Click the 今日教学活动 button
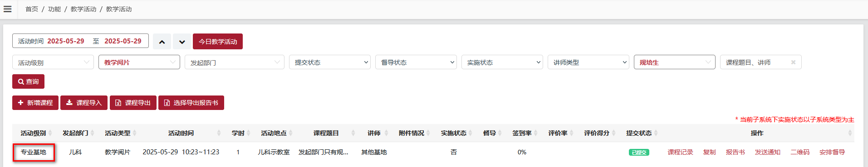Screen dimensions: 868x167 click(x=218, y=42)
